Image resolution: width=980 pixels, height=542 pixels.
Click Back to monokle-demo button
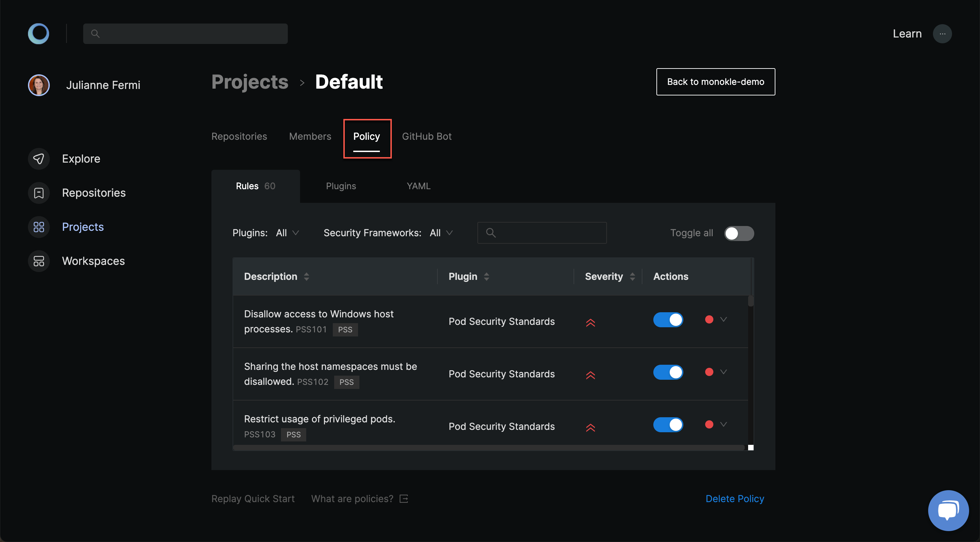pos(716,81)
